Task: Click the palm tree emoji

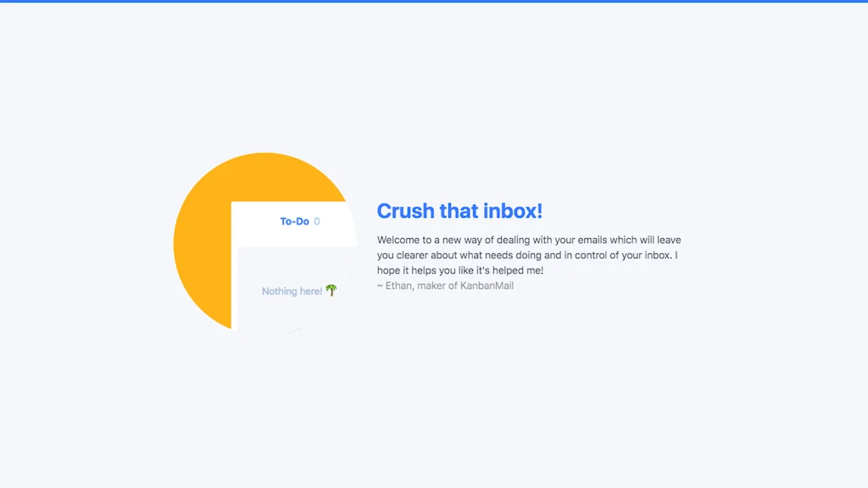Action: click(331, 291)
